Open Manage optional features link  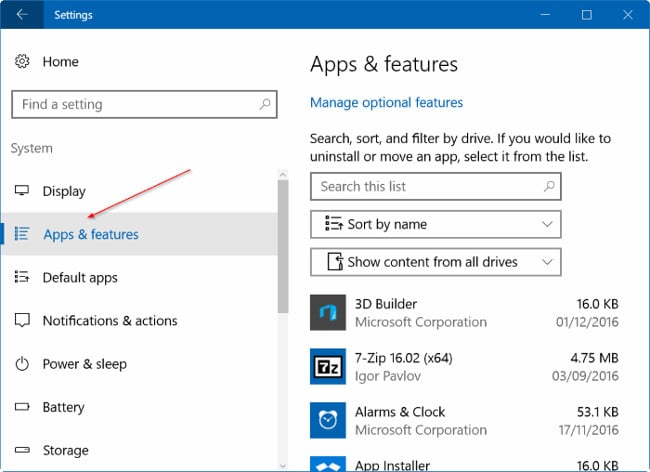(386, 102)
